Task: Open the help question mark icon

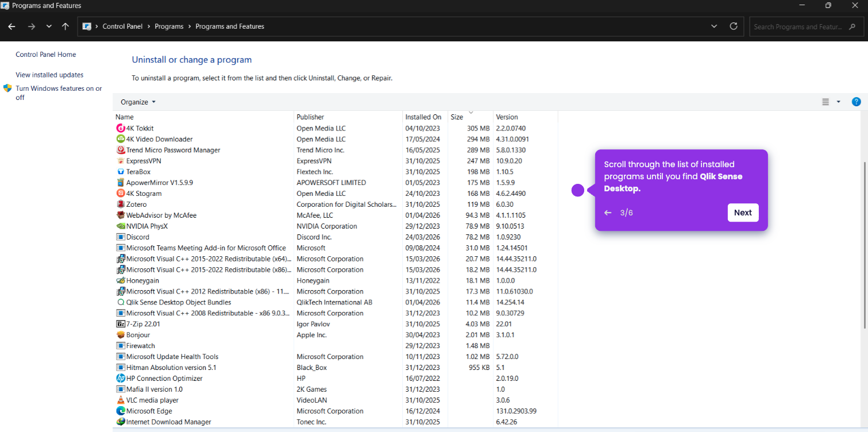Action: point(856,102)
